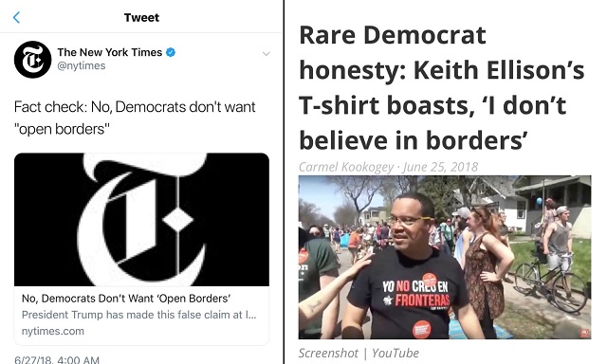The image size is (607, 364).
Task: Tap the 'Tweet' header title
Action: (x=141, y=17)
